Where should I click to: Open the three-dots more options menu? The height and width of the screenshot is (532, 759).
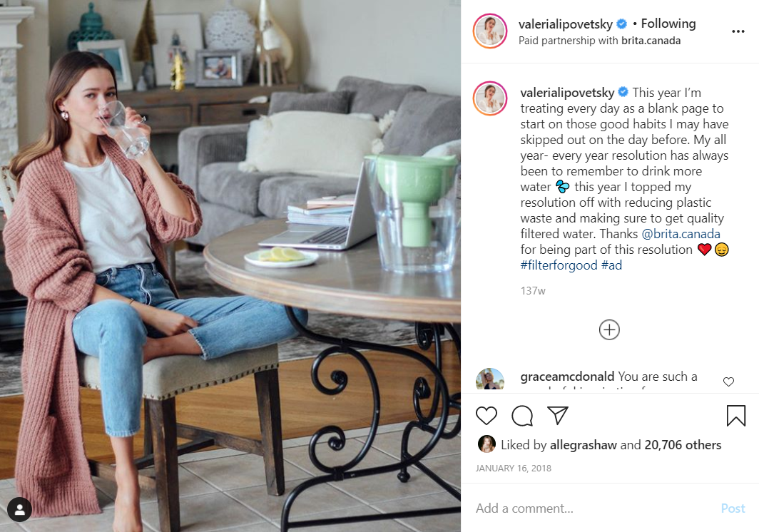point(738,31)
